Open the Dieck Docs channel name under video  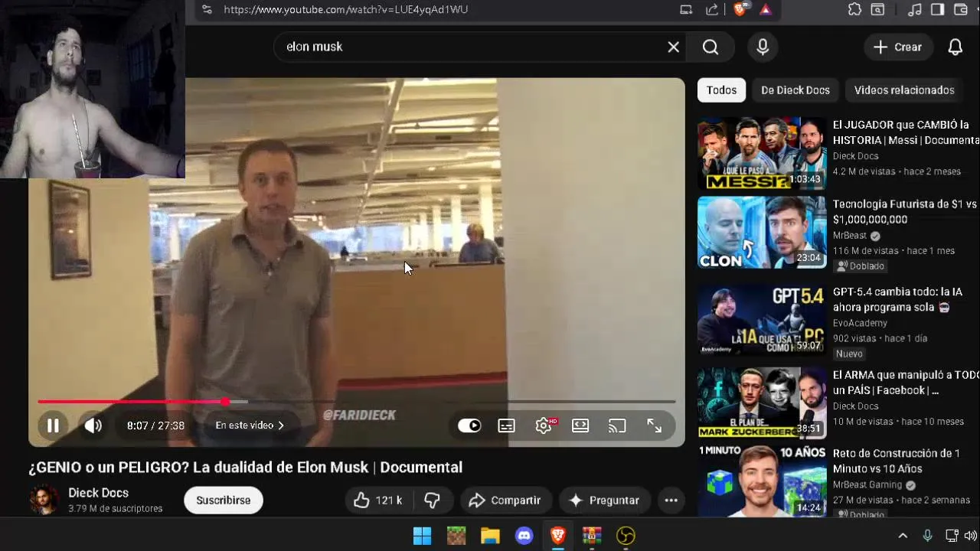pyautogui.click(x=98, y=493)
